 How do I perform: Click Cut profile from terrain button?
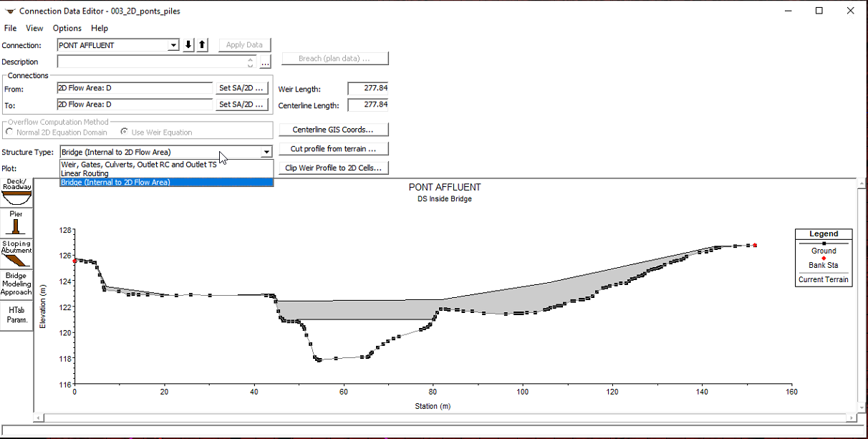pos(333,149)
